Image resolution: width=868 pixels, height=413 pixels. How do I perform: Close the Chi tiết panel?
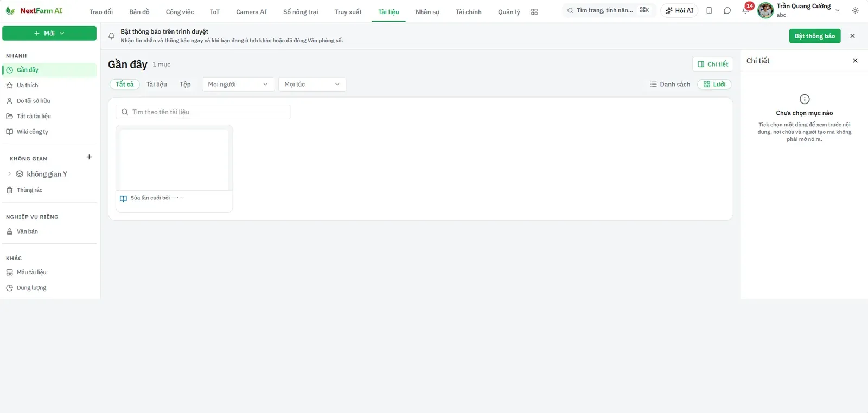coord(855,61)
